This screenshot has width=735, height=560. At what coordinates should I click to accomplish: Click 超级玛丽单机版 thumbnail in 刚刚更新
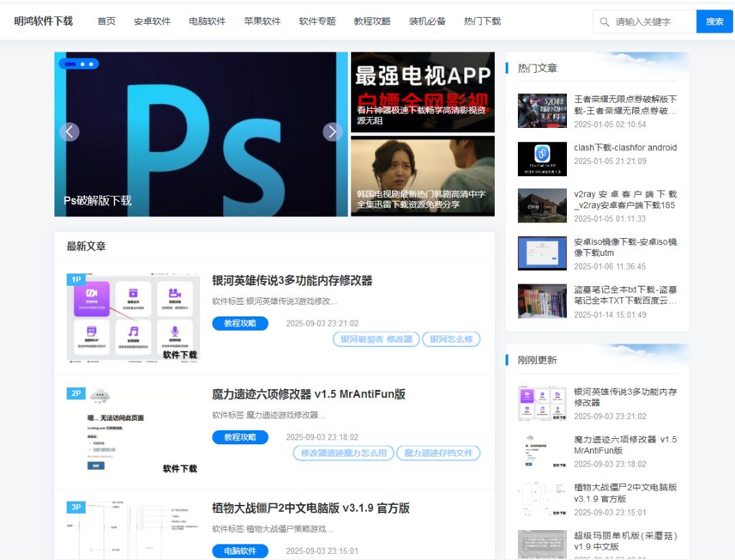[x=542, y=544]
